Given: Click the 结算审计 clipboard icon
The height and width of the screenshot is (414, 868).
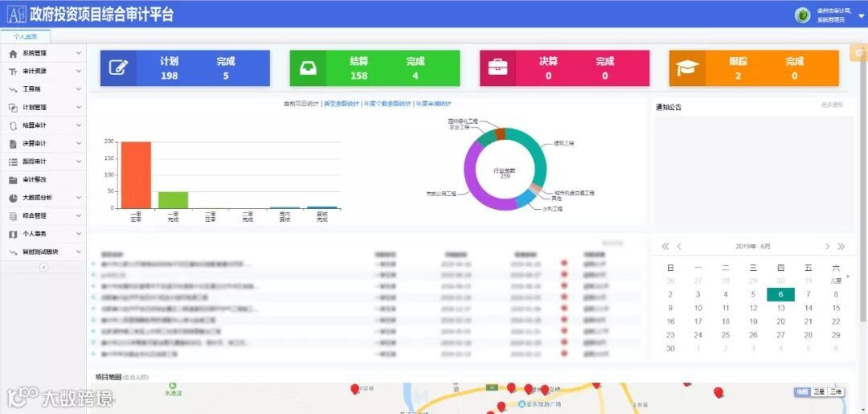Looking at the screenshot, I should pos(14,125).
